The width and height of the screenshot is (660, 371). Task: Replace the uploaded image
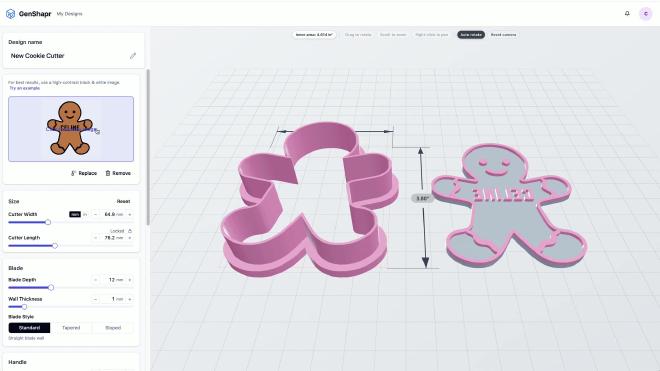pos(84,173)
